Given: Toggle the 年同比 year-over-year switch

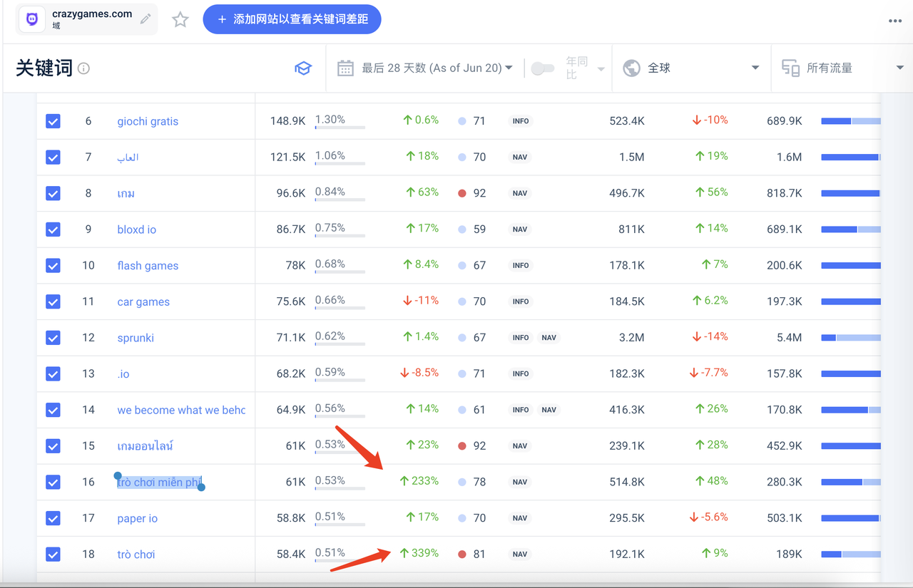Looking at the screenshot, I should pyautogui.click(x=543, y=68).
